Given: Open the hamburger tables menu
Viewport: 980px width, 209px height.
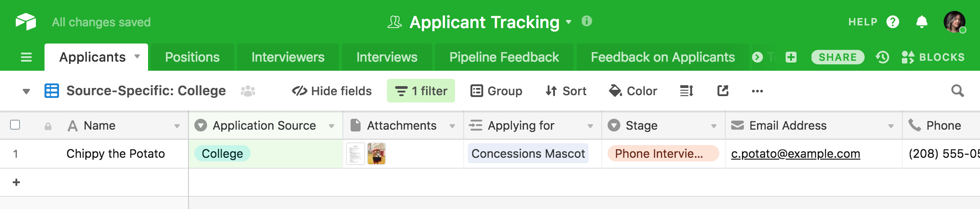Looking at the screenshot, I should [26, 57].
